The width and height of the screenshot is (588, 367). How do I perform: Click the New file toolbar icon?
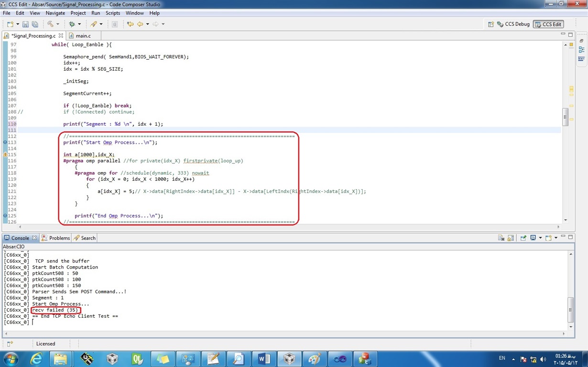(x=11, y=24)
